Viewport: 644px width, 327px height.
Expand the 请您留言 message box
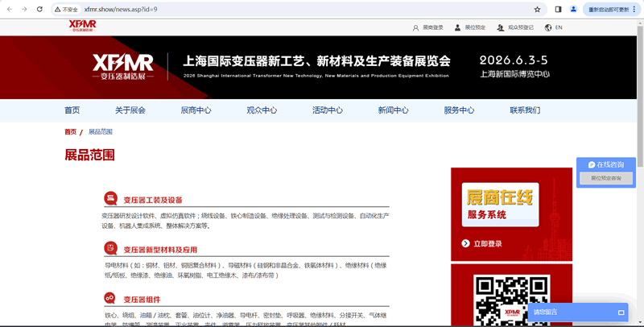click(621, 312)
